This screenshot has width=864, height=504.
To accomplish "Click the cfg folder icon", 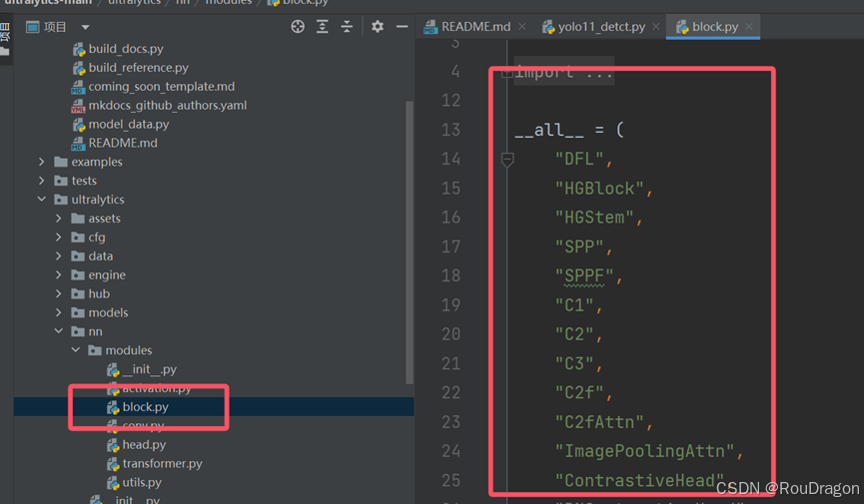I will (x=78, y=238).
